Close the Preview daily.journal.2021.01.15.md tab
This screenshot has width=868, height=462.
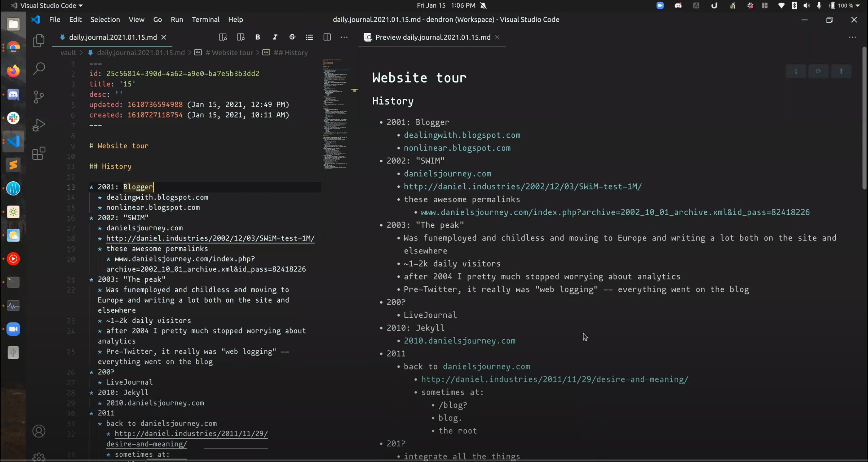click(x=497, y=37)
